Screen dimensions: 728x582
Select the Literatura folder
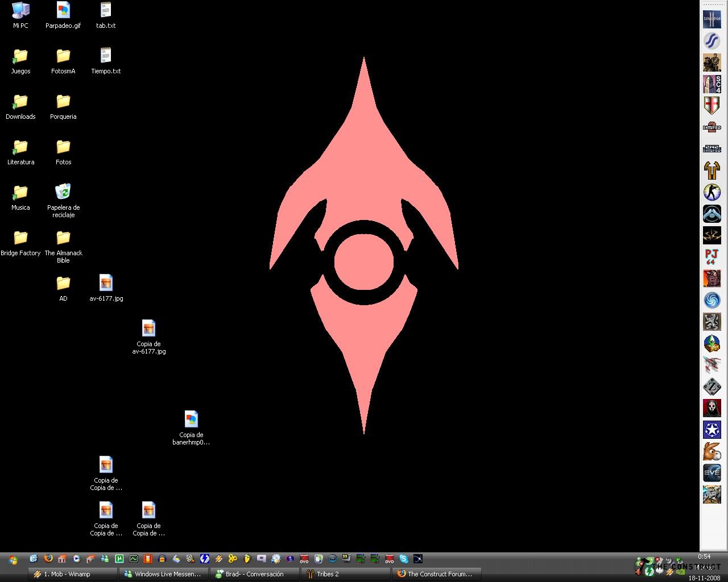coord(20,152)
